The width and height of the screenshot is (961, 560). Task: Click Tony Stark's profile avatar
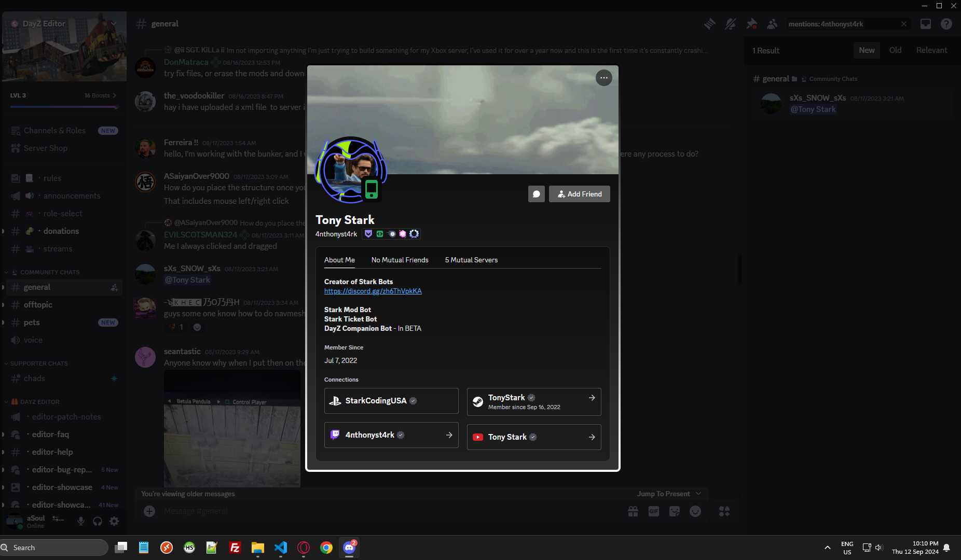pos(351,170)
